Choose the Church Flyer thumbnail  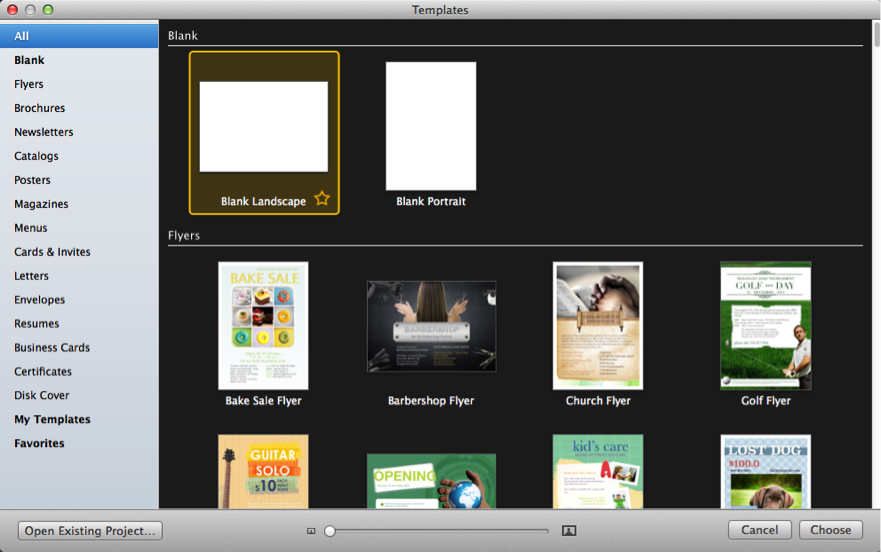tap(598, 325)
